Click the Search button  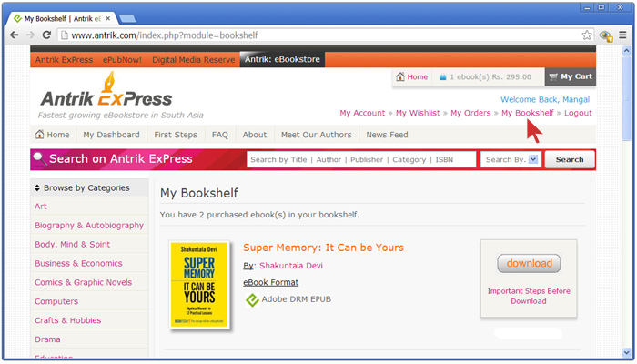tap(570, 159)
